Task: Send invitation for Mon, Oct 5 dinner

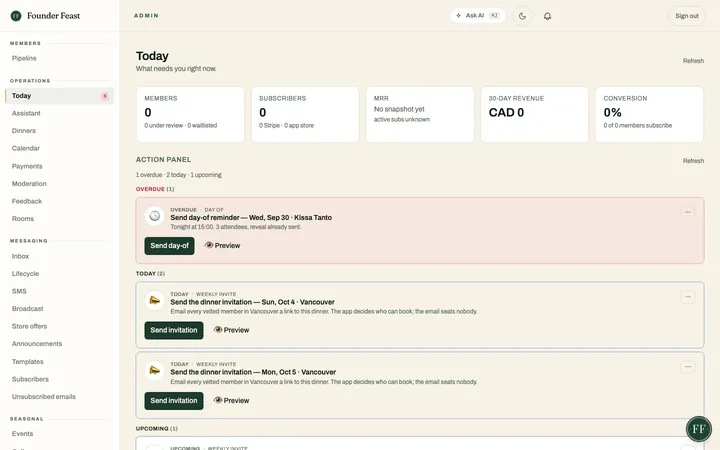Action: point(174,401)
